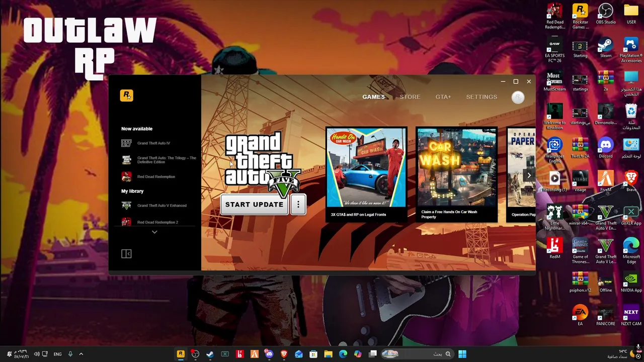Image resolution: width=644 pixels, height=362 pixels.
Task: Open the volume control in the system tray
Action: 37,354
